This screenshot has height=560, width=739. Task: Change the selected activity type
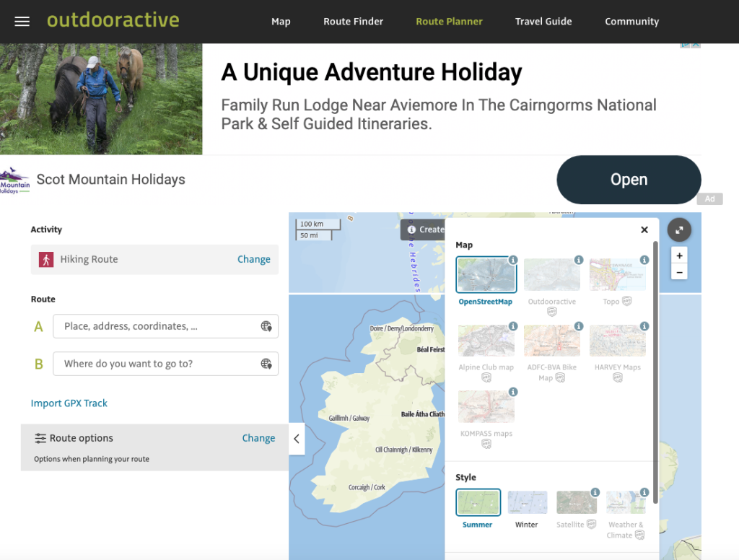click(x=254, y=259)
